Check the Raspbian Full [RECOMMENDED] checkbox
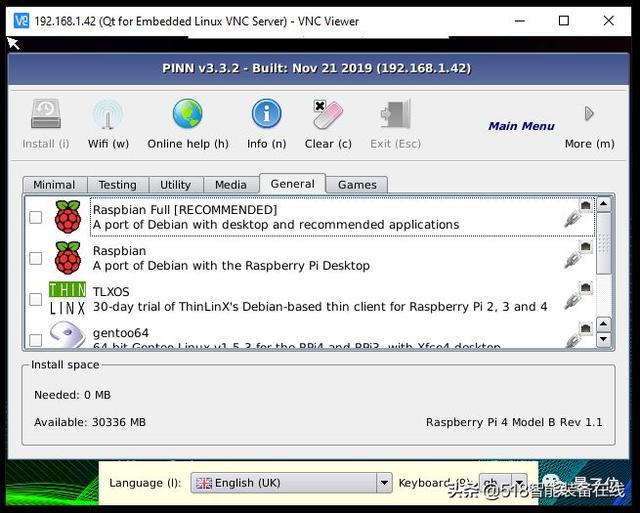Screen dimensions: 640x513 (x=36, y=217)
